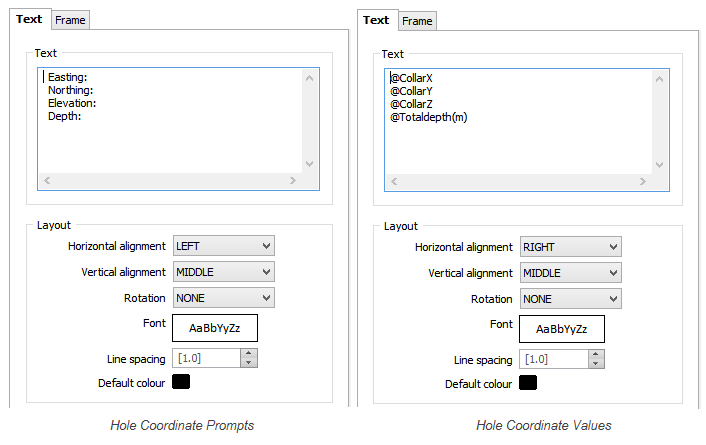Open Frame tab in Hole Coordinate Values panel
The image size is (706, 445).
pos(417,21)
